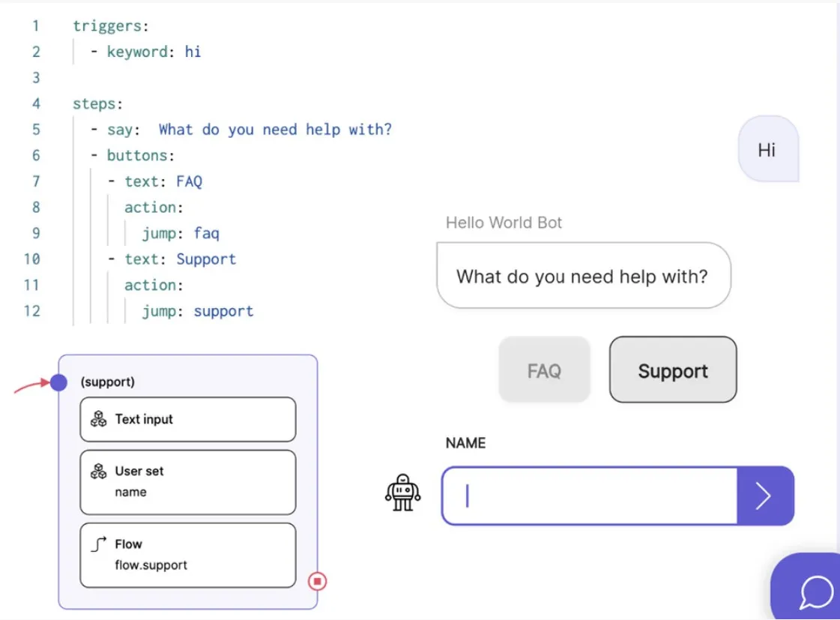
Task: Select the User set name block
Action: (x=187, y=482)
